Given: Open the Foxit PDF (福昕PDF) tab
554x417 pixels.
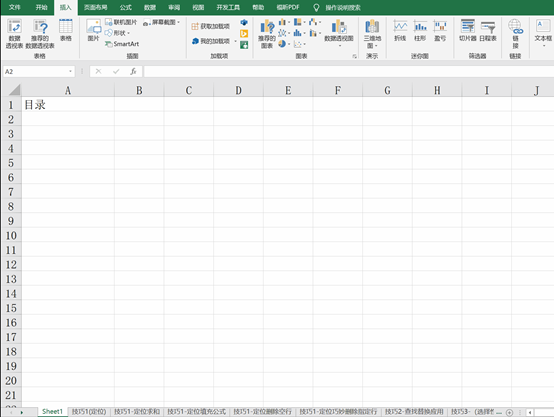Looking at the screenshot, I should coord(288,7).
